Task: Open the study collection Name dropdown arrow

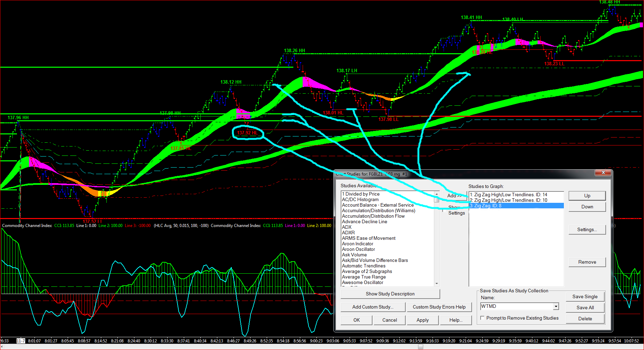Action: point(556,306)
